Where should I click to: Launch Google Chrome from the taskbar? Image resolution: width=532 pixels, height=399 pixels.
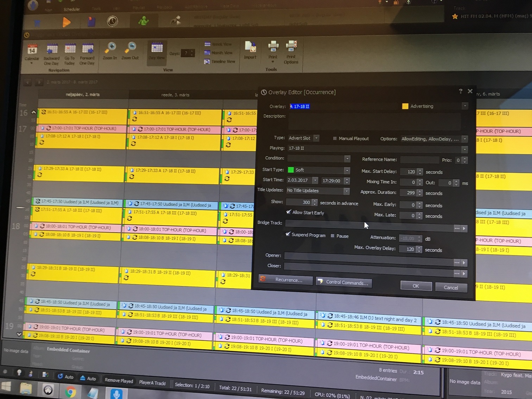point(70,391)
